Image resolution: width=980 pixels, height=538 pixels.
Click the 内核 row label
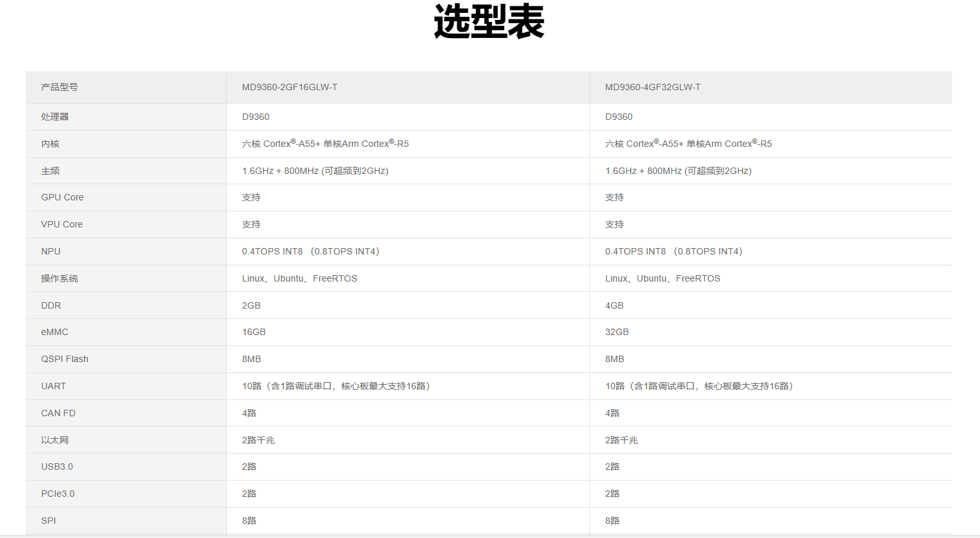(50, 144)
